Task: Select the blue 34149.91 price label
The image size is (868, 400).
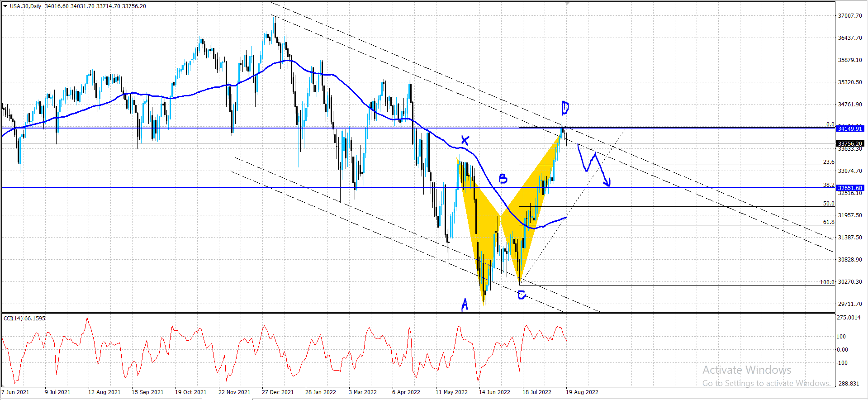Action: 850,129
